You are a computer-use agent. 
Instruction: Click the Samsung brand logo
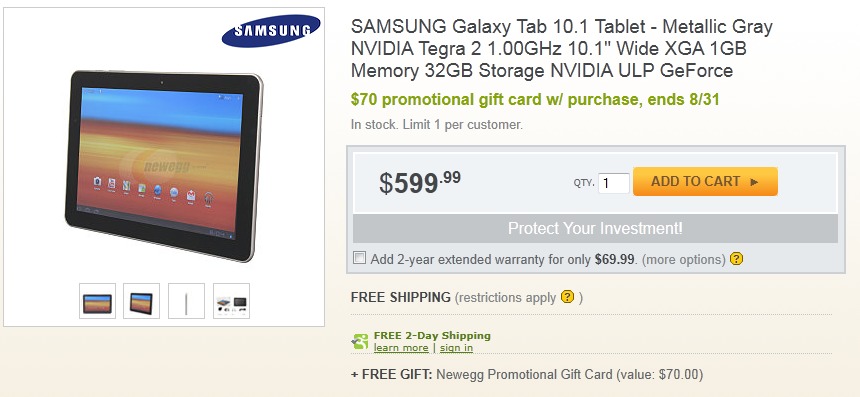tap(271, 31)
